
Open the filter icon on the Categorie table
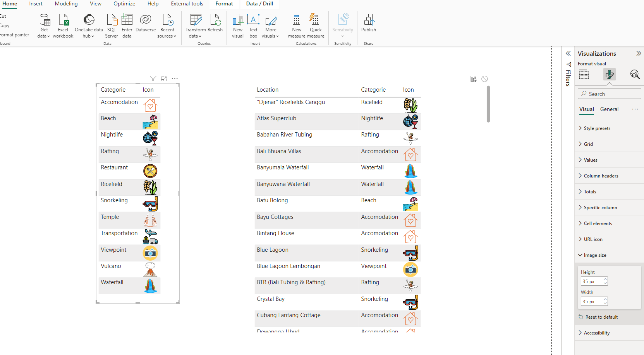(153, 79)
